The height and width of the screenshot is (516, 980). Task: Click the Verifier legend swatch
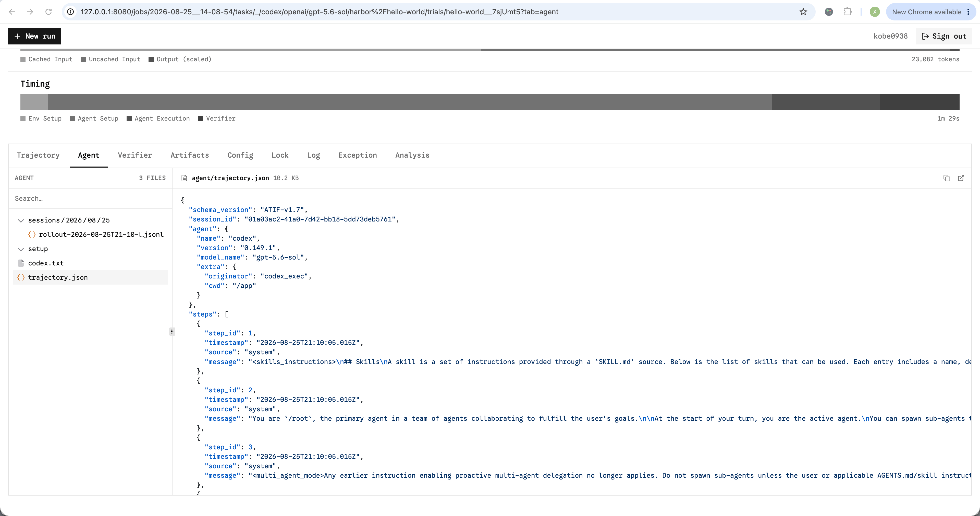201,119
